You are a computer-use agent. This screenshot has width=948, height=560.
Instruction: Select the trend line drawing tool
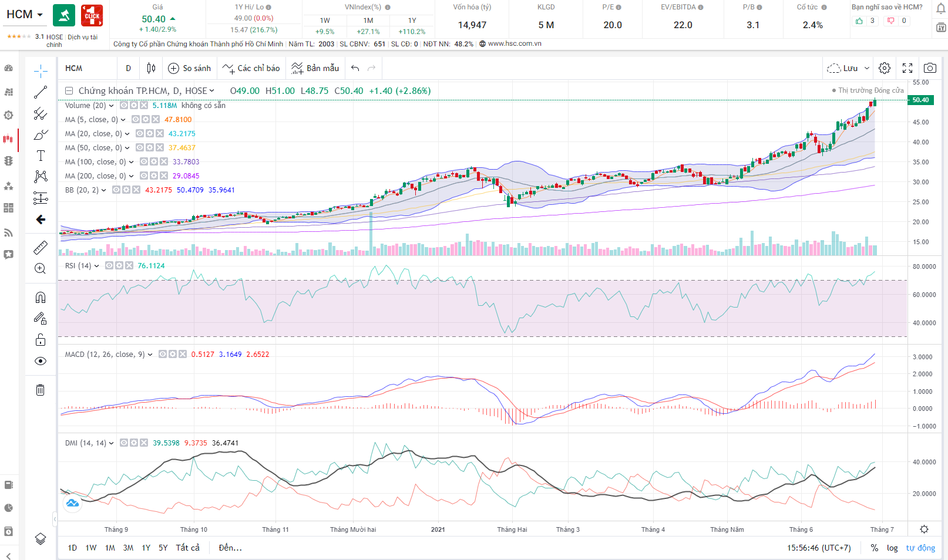click(41, 92)
